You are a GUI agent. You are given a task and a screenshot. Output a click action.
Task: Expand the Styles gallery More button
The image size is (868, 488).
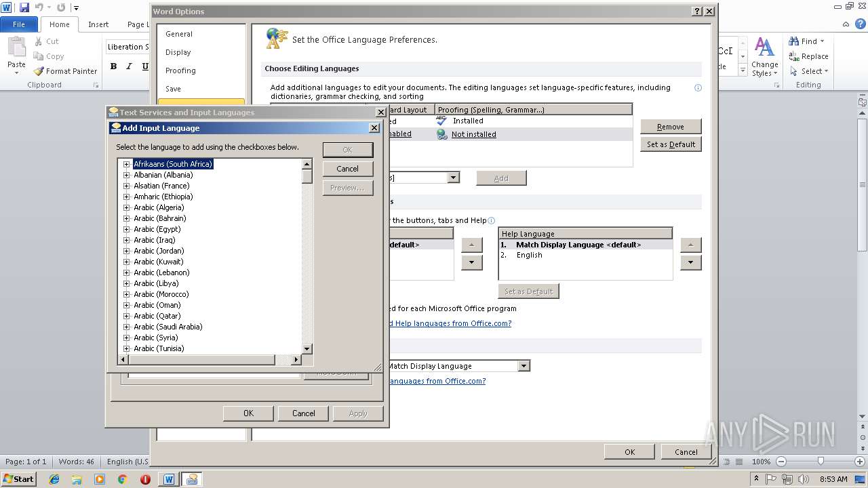tap(743, 70)
